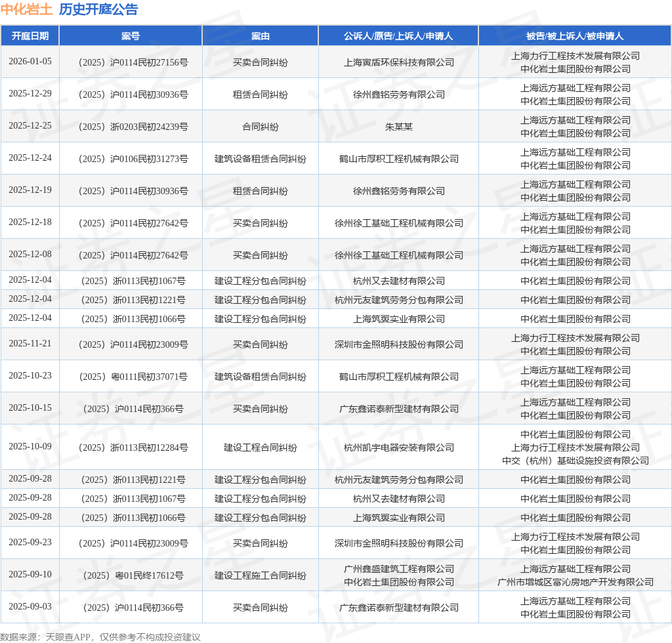
Task: Select the date 2025-09-23
Action: click(x=30, y=542)
